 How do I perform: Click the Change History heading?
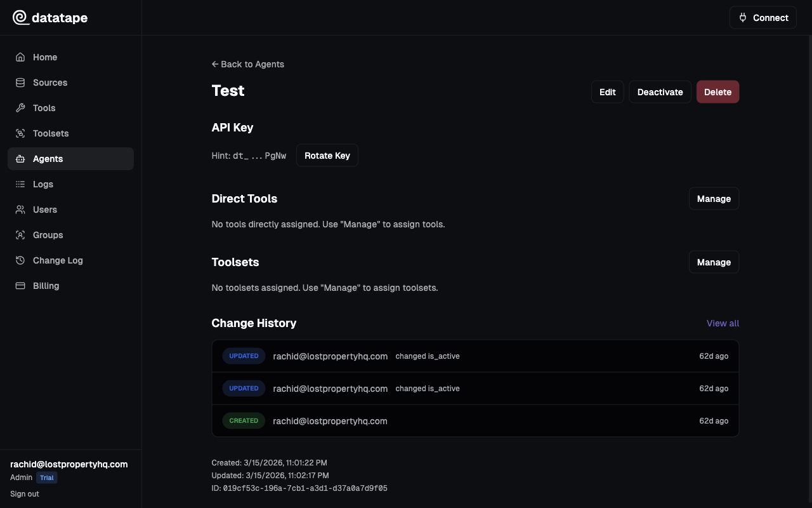[254, 323]
